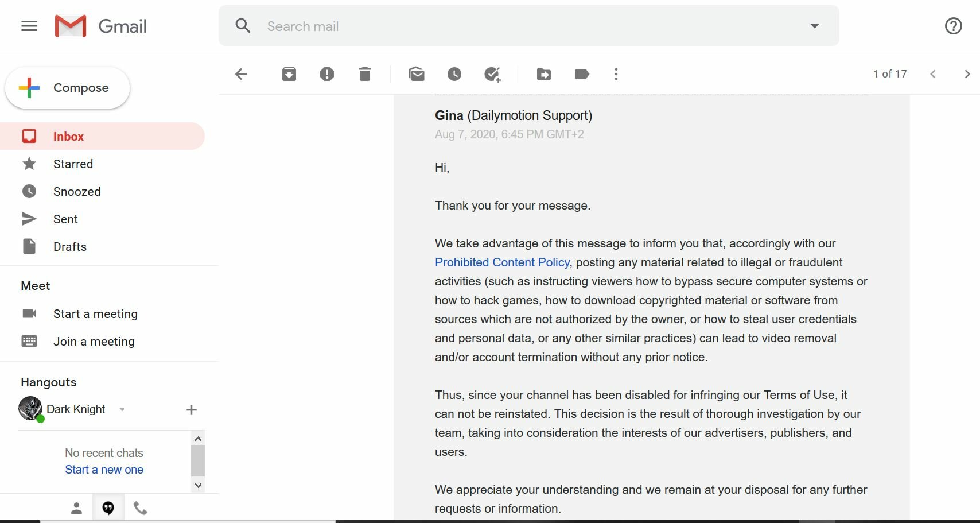Click the Sent arrow icon
This screenshot has width=980, height=523.
tap(29, 219)
